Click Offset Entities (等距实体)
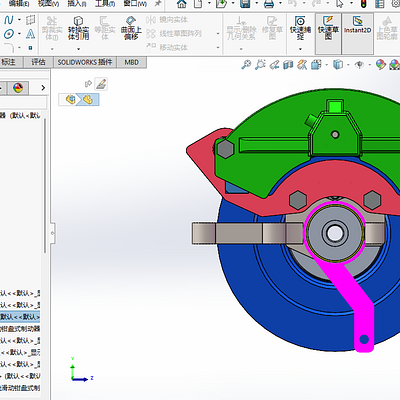The width and height of the screenshot is (400, 400). 105,28
